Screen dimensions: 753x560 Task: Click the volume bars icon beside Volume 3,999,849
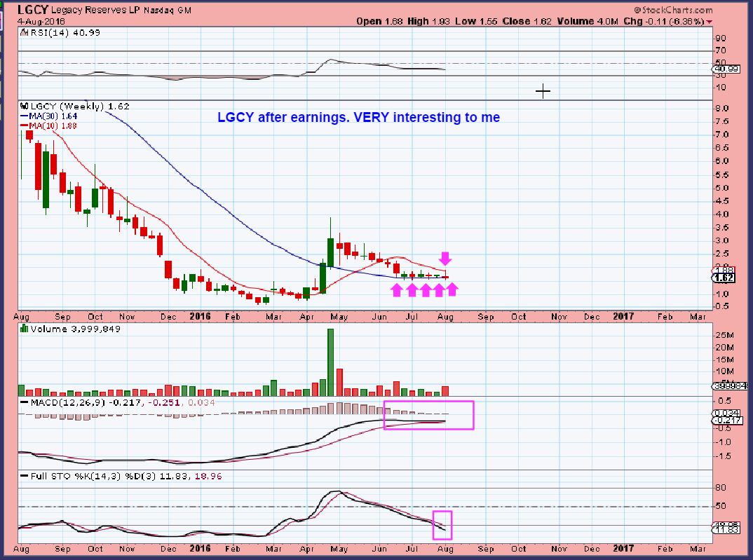24,329
